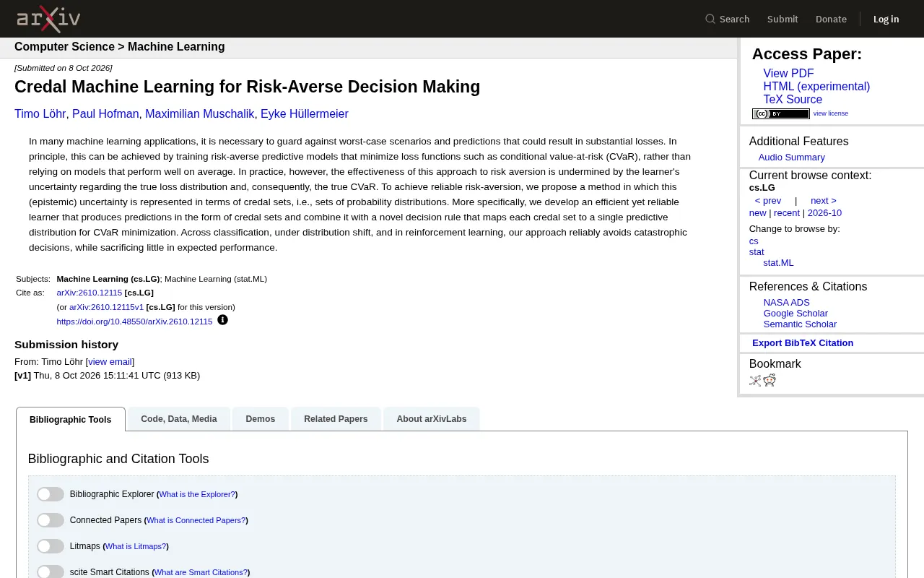The width and height of the screenshot is (924, 578).
Task: Click What is the Explorer? link
Action: (197, 494)
